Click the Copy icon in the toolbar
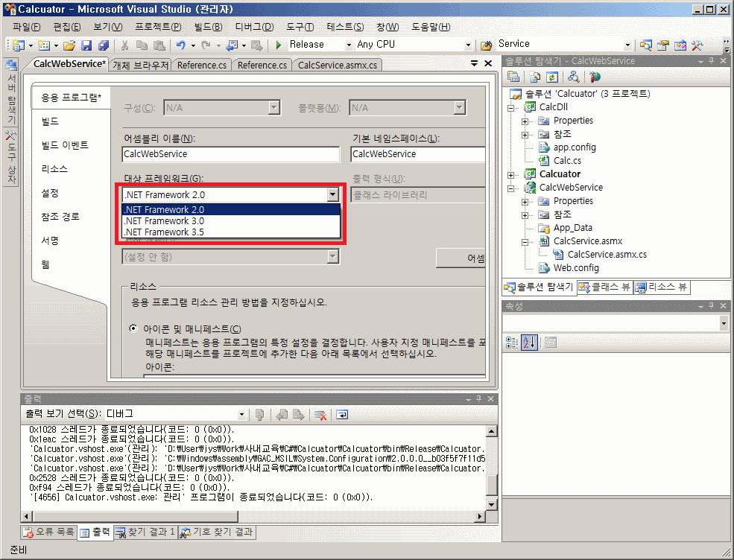 point(142,45)
